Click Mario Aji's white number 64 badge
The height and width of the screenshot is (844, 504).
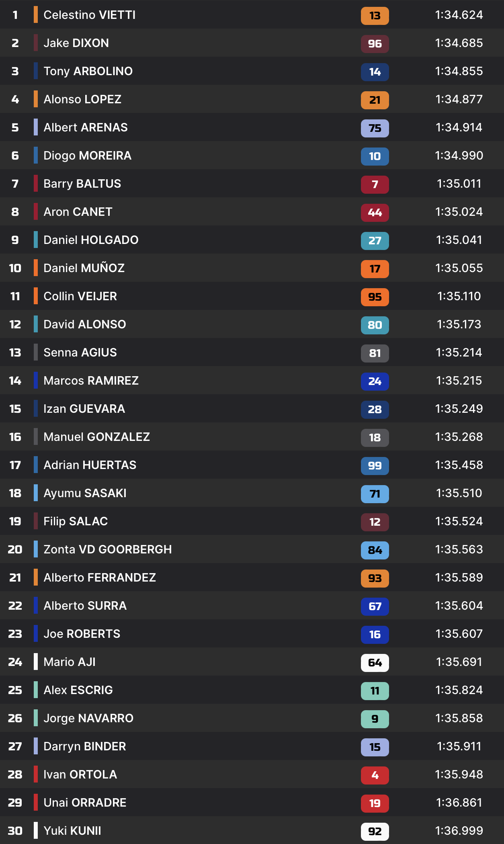pos(375,663)
